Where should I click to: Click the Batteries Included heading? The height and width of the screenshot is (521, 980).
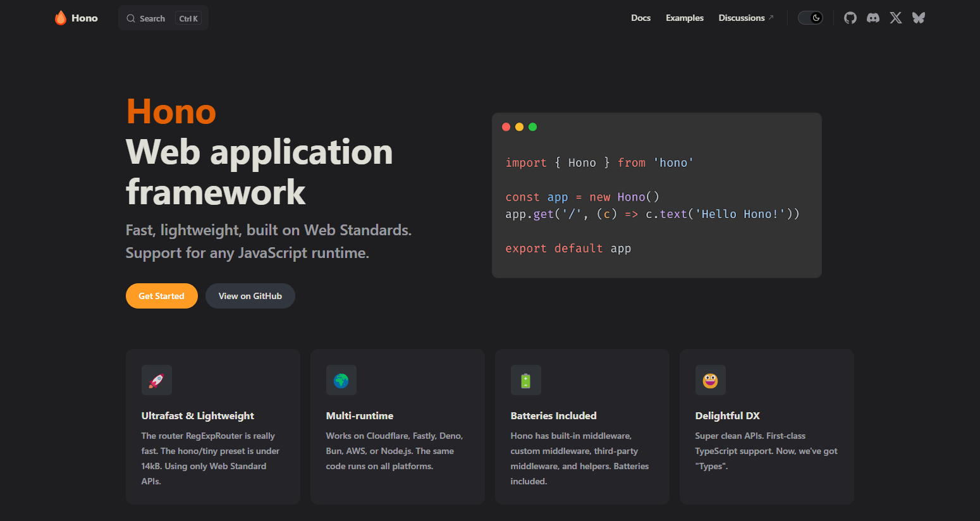click(554, 415)
